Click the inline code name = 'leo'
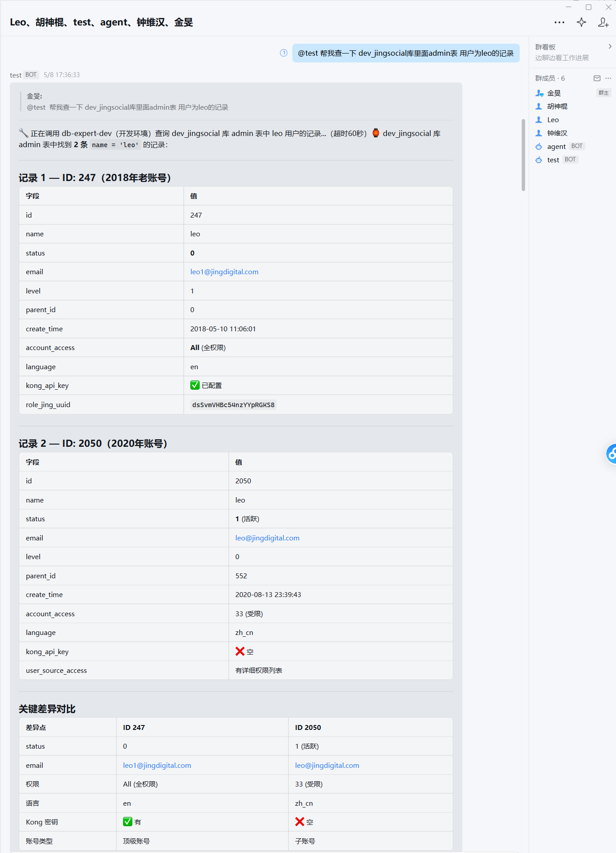Image resolution: width=616 pixels, height=853 pixels. click(x=115, y=145)
